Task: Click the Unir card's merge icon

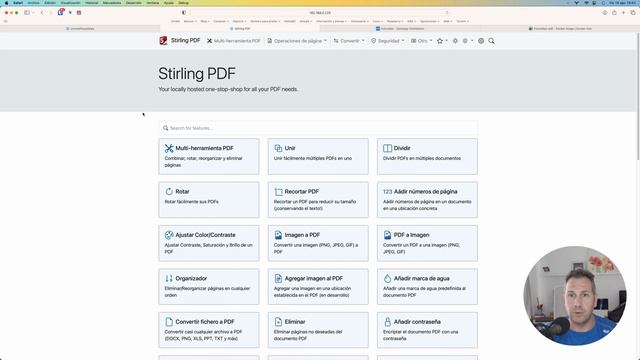Action: tap(278, 148)
